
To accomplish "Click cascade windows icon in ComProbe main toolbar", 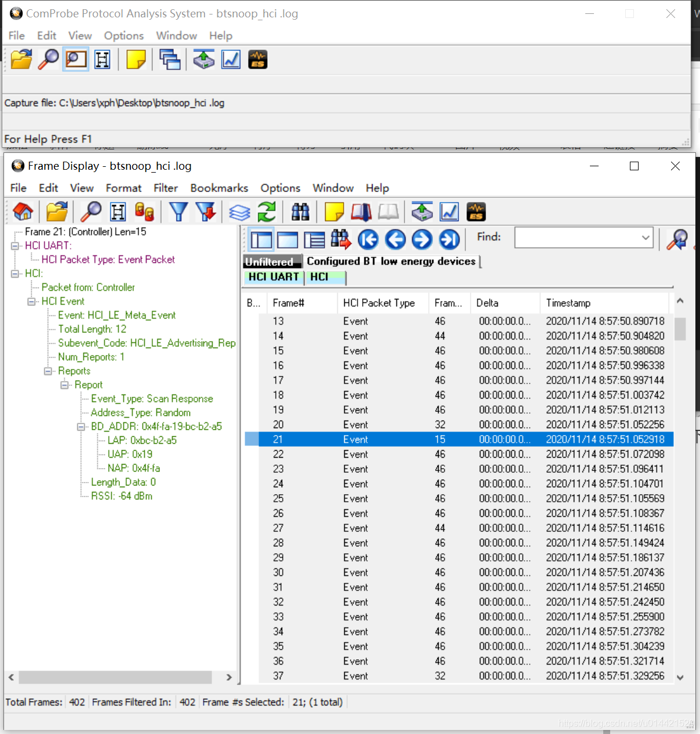I will tap(170, 59).
